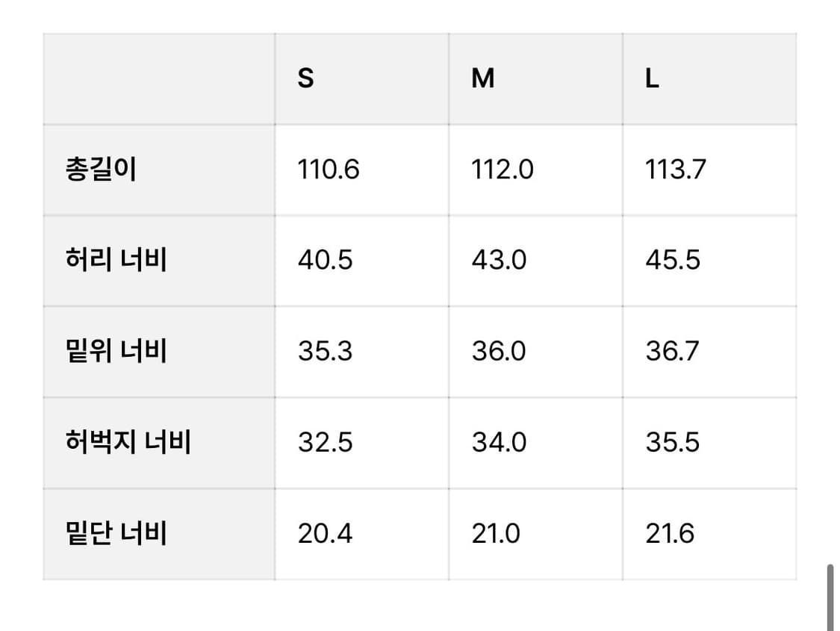Click the vertical scrollbar thumb

pyautogui.click(x=830, y=597)
